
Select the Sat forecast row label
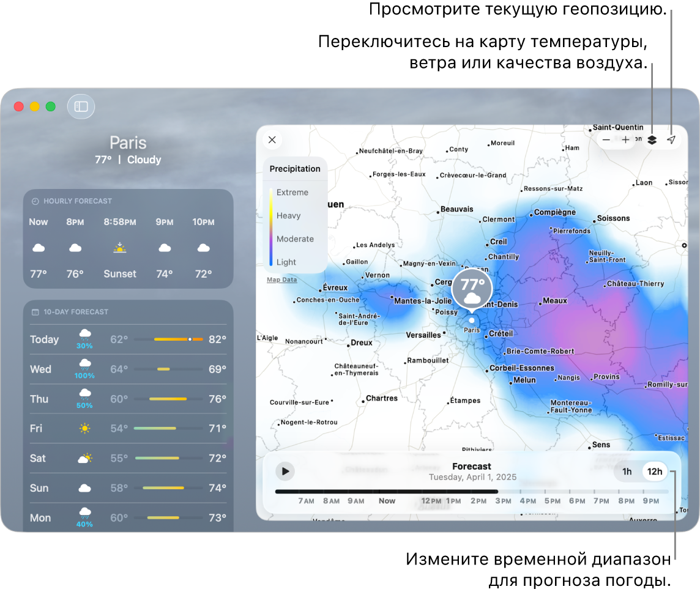[37, 458]
